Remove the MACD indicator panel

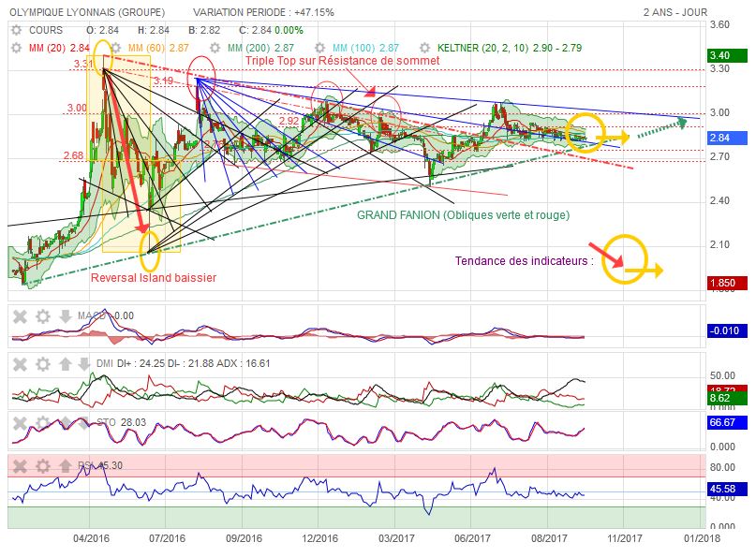20,316
